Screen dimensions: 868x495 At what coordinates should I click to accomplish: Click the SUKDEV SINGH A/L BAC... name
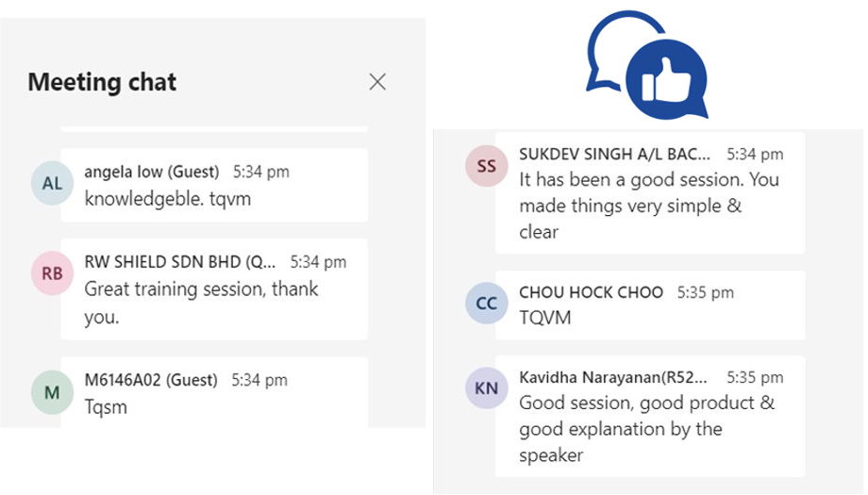614,155
